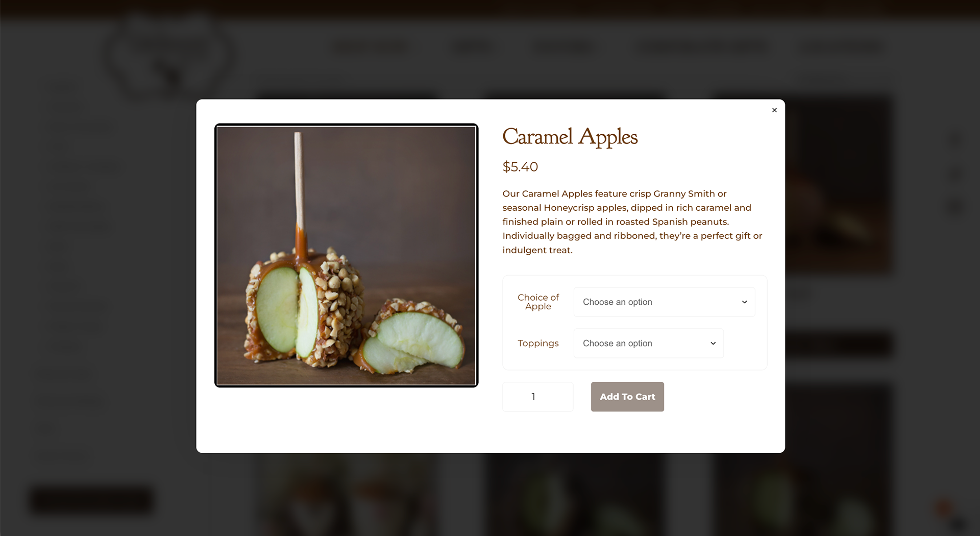Click the Caramel Apples product photo
Image resolution: width=980 pixels, height=536 pixels.
click(346, 255)
